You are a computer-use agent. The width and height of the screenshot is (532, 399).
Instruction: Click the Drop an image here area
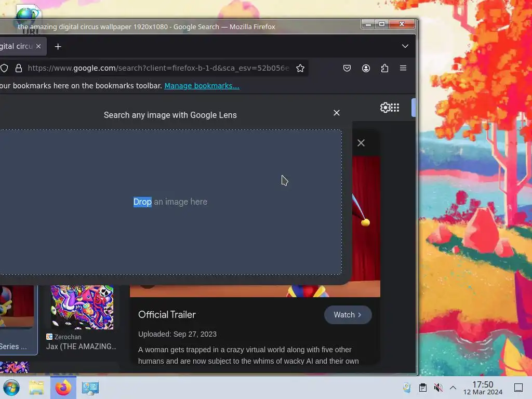[x=170, y=202]
